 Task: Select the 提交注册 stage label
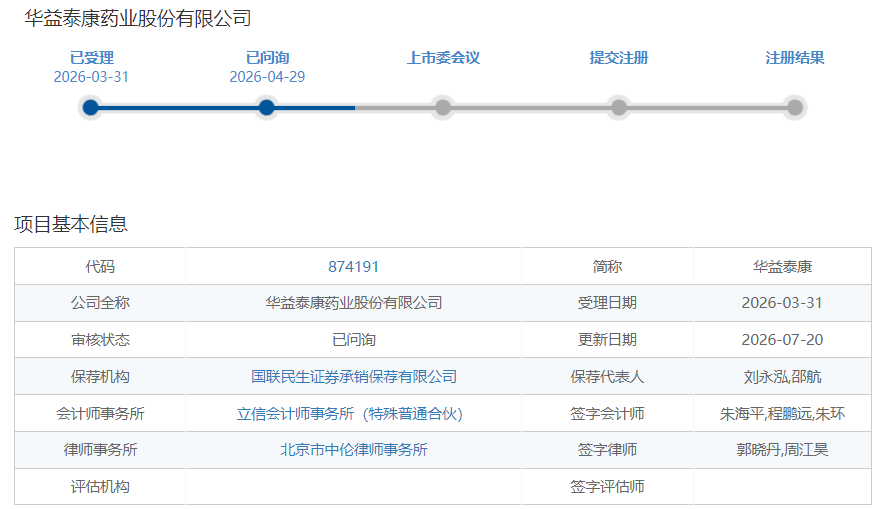(619, 58)
